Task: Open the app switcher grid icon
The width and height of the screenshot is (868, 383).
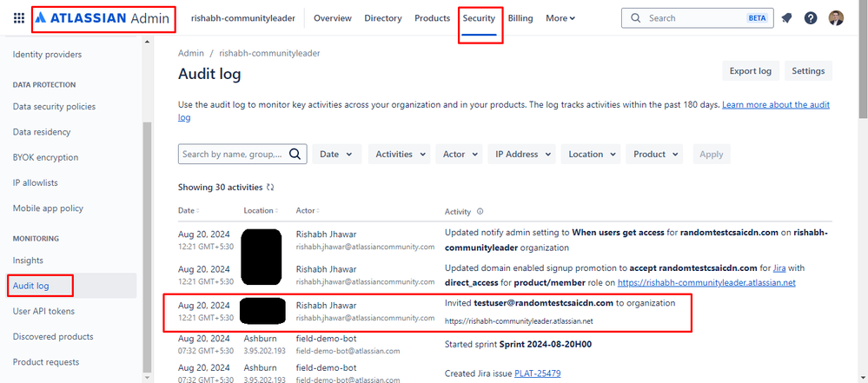Action: 19,18
